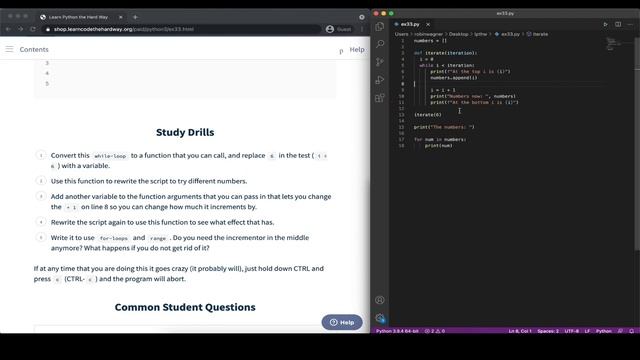Click the Ln 8, Col 1 status item
The height and width of the screenshot is (360, 640).
click(520, 331)
